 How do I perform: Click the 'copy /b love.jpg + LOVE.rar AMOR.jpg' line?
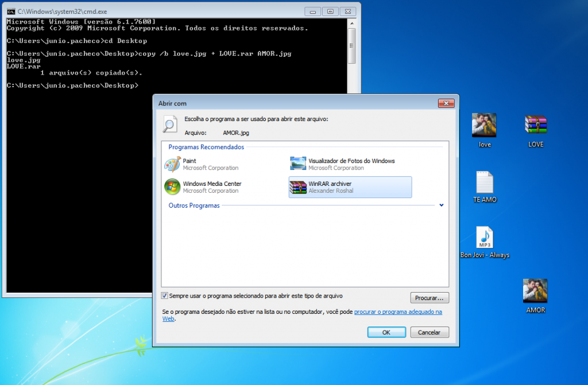[149, 53]
